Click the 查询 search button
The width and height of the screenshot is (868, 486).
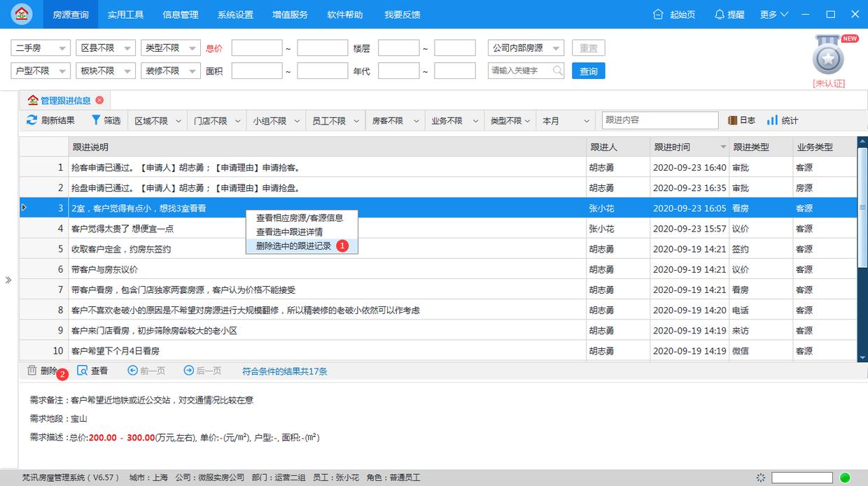coord(588,70)
